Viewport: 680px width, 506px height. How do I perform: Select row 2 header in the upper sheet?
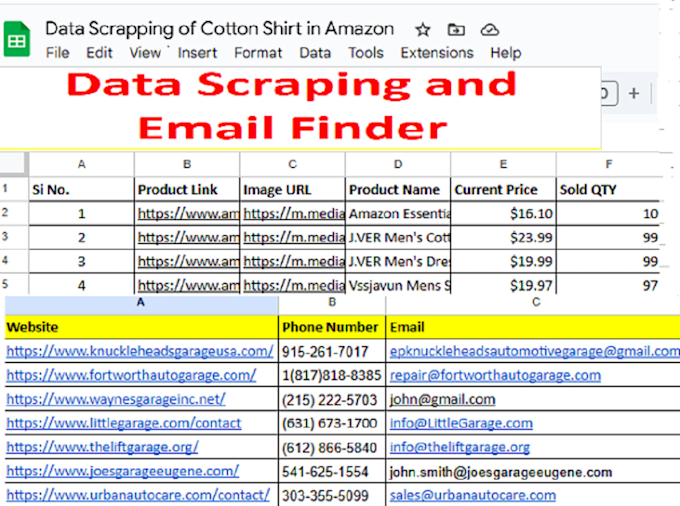14,213
